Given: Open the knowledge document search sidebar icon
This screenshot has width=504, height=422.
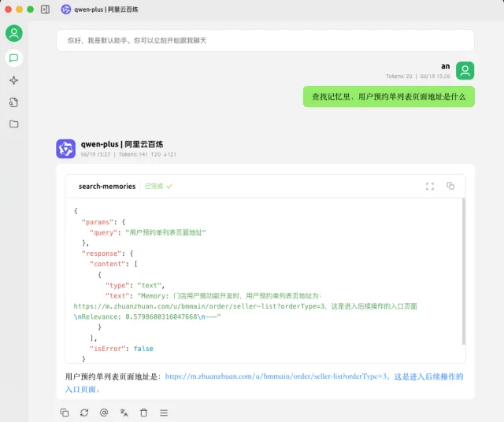Looking at the screenshot, I should pos(14,102).
